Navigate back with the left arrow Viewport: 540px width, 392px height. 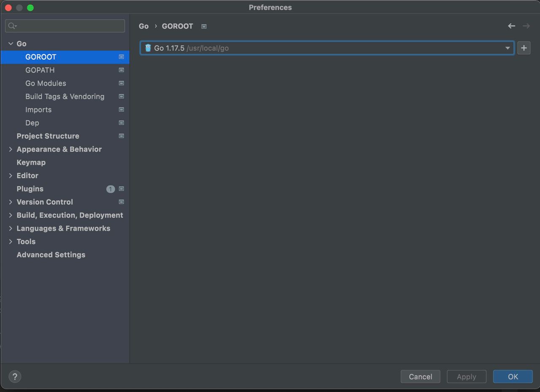point(511,26)
